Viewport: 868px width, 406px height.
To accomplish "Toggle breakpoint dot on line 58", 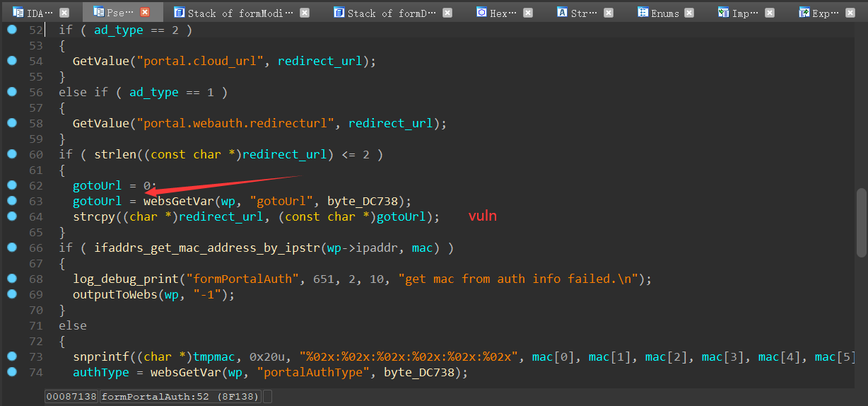I will [12, 122].
